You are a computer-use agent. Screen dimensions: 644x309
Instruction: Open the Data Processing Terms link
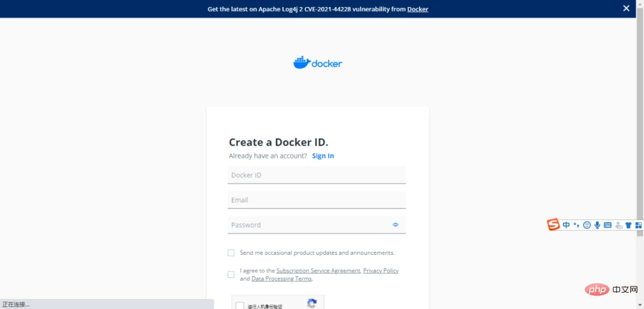[x=281, y=279]
